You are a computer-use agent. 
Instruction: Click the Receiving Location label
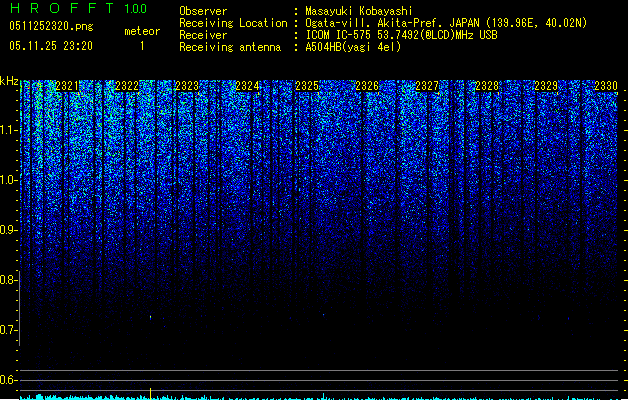pos(233,23)
